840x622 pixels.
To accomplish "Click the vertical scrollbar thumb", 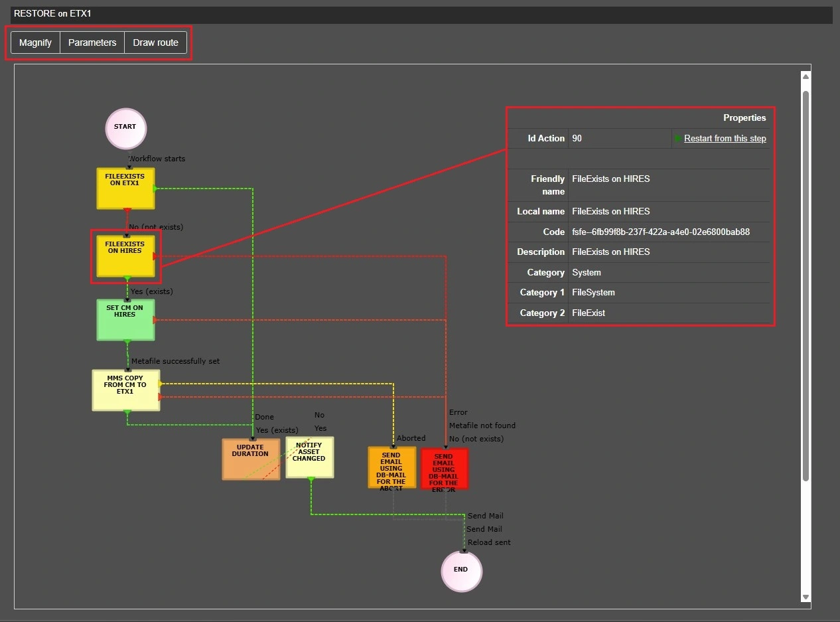I will (805, 285).
